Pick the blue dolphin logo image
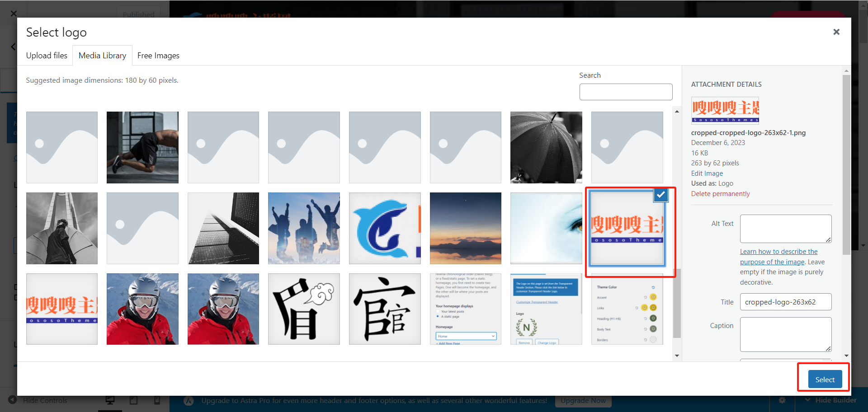 385,228
